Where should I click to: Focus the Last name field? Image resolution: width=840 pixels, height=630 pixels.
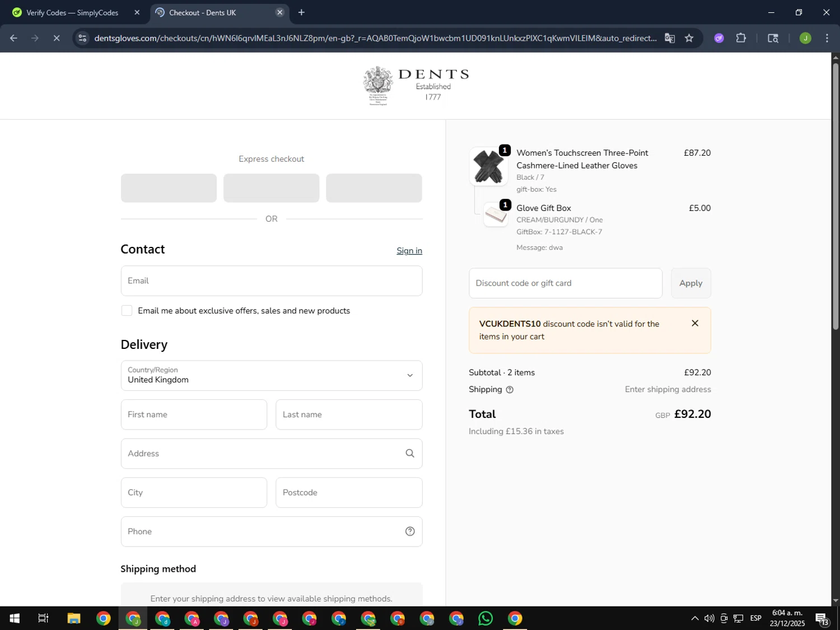click(349, 415)
